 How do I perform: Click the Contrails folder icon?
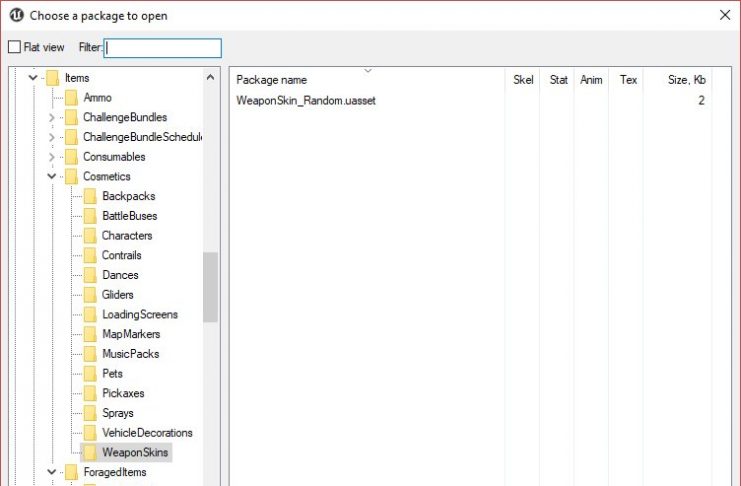point(90,255)
